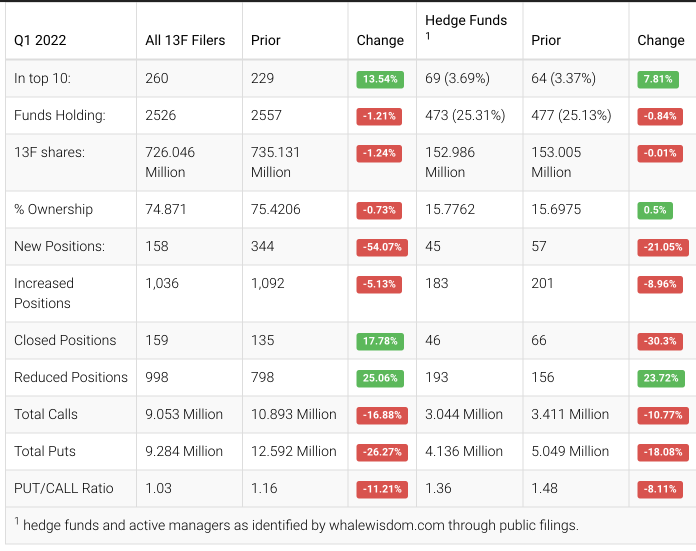
Task: Click the red -30.3% Closed Positions badge
Action: [x=660, y=341]
